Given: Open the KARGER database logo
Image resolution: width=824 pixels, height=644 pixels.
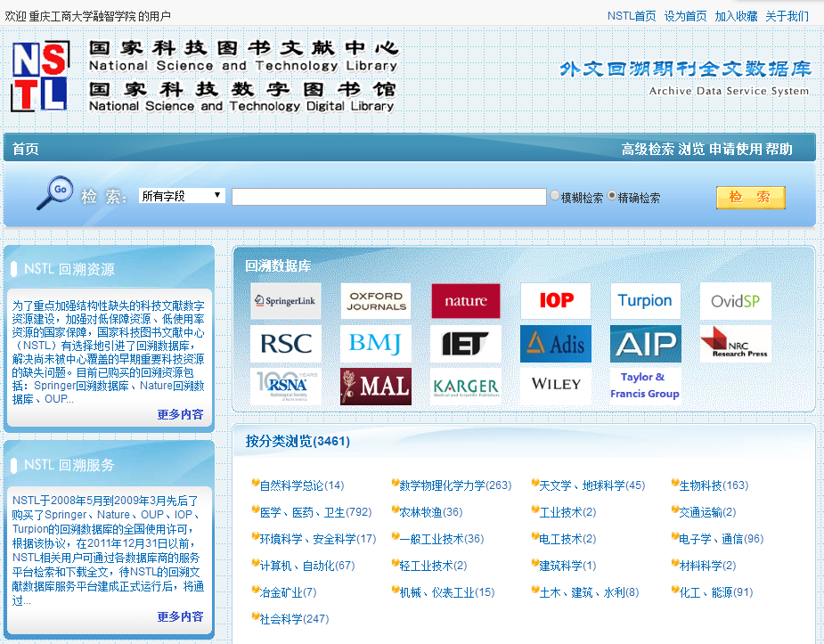Looking at the screenshot, I should 466,386.
